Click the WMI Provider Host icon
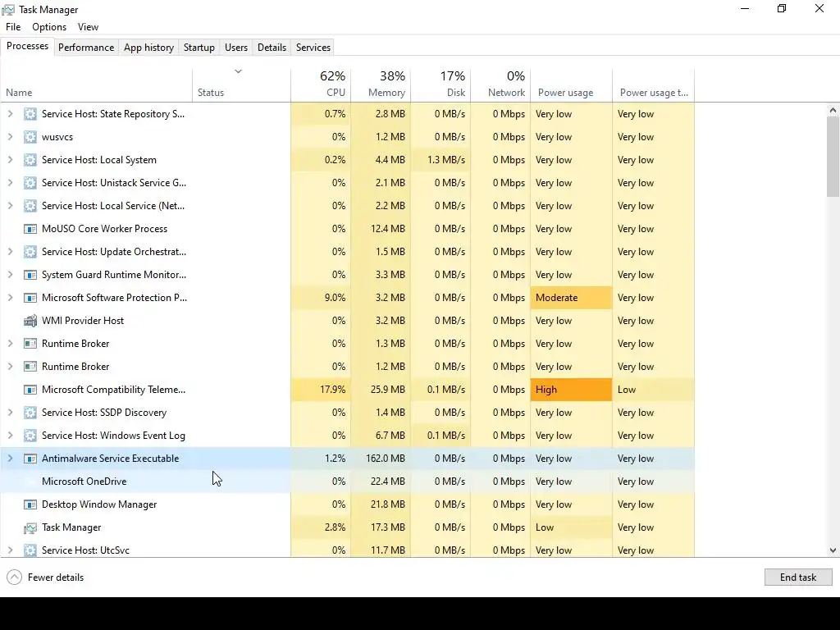The image size is (840, 630). point(30,321)
